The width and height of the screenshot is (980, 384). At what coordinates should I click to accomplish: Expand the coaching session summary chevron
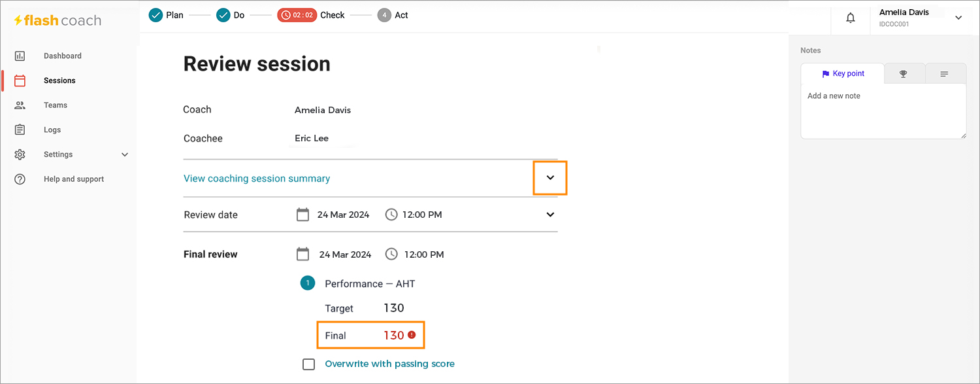pyautogui.click(x=550, y=178)
